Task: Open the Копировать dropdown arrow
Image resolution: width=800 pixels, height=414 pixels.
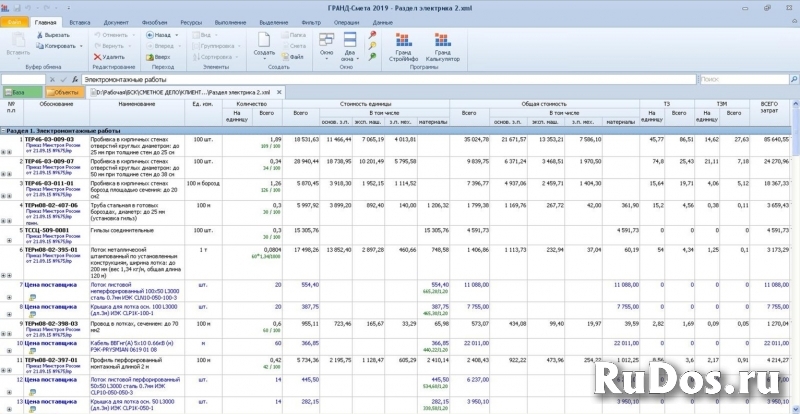Action: pos(79,46)
